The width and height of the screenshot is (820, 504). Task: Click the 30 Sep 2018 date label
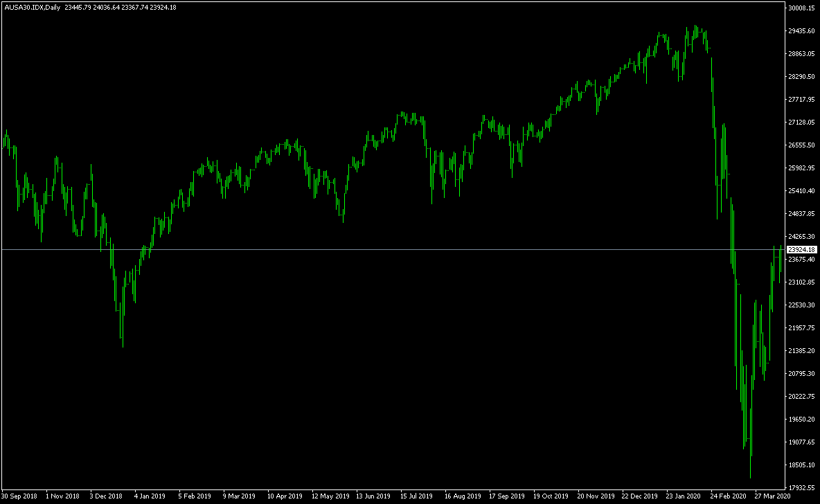19,496
